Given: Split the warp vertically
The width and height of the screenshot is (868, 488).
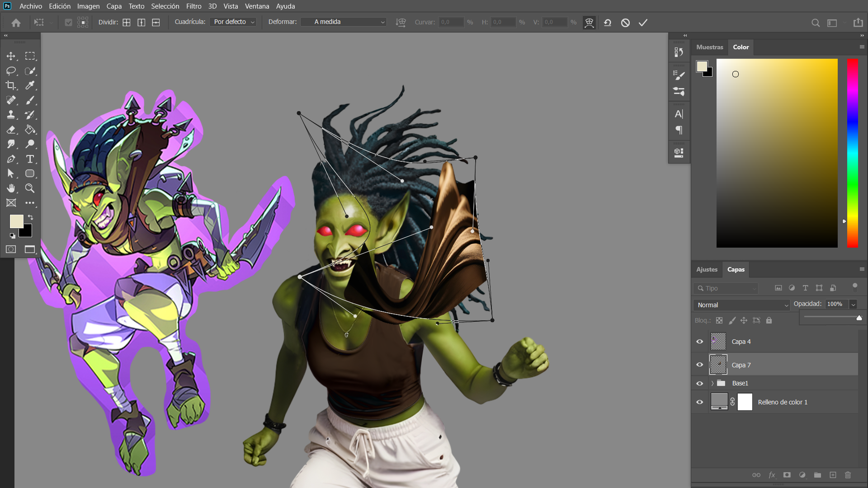Looking at the screenshot, I should (x=142, y=22).
